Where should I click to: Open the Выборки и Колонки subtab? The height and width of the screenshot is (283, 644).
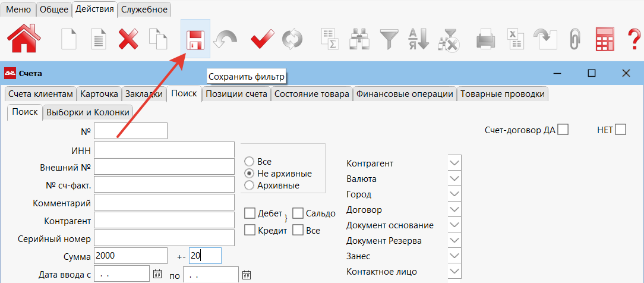pos(87,112)
